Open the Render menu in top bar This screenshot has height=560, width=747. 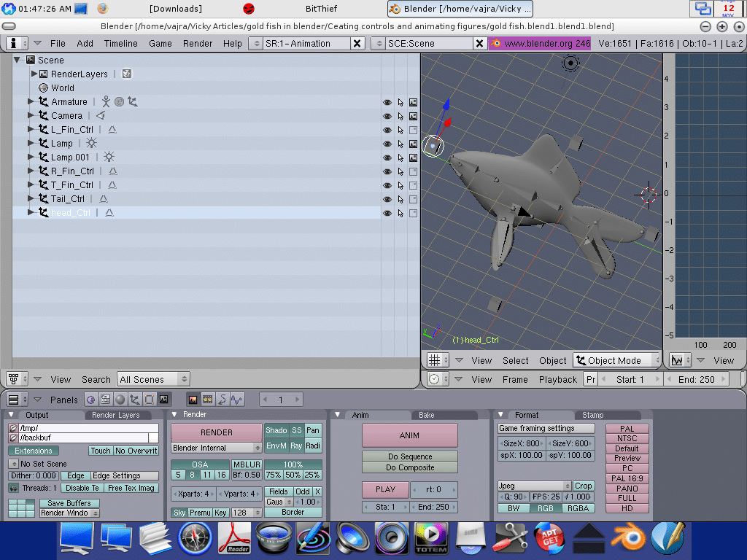198,44
